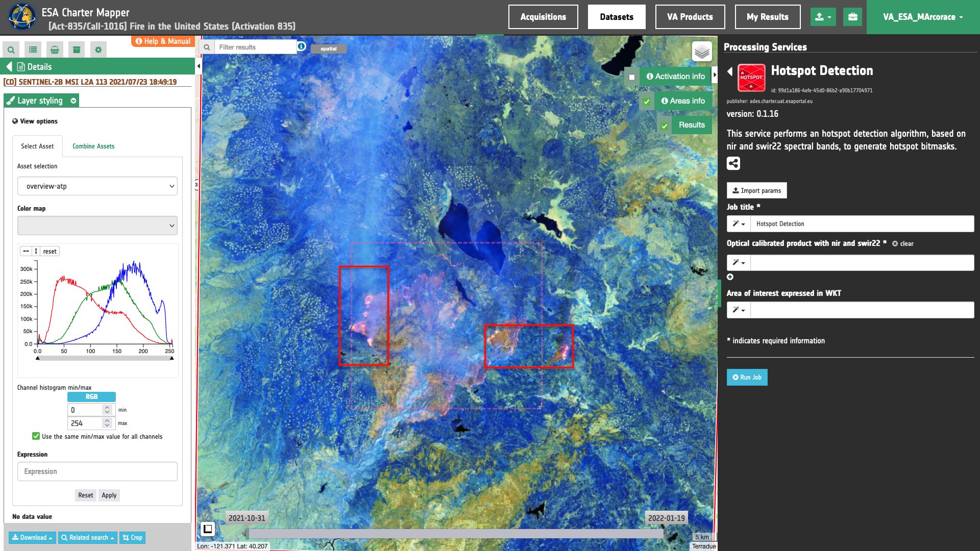
Task: Click the Import params button
Action: tap(756, 191)
